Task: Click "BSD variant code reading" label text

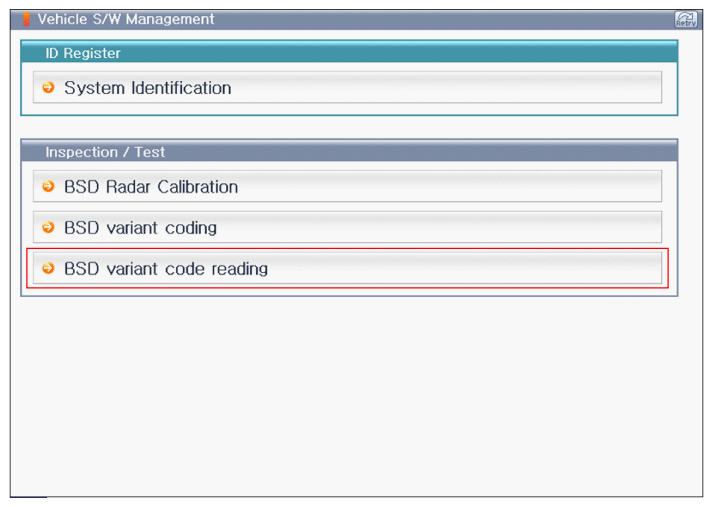Action: click(166, 269)
